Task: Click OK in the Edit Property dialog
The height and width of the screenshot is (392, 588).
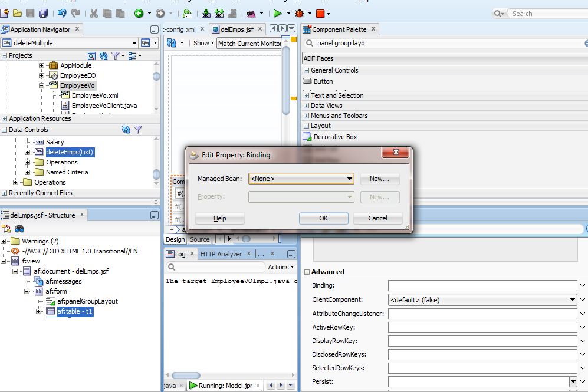Action: click(x=323, y=218)
